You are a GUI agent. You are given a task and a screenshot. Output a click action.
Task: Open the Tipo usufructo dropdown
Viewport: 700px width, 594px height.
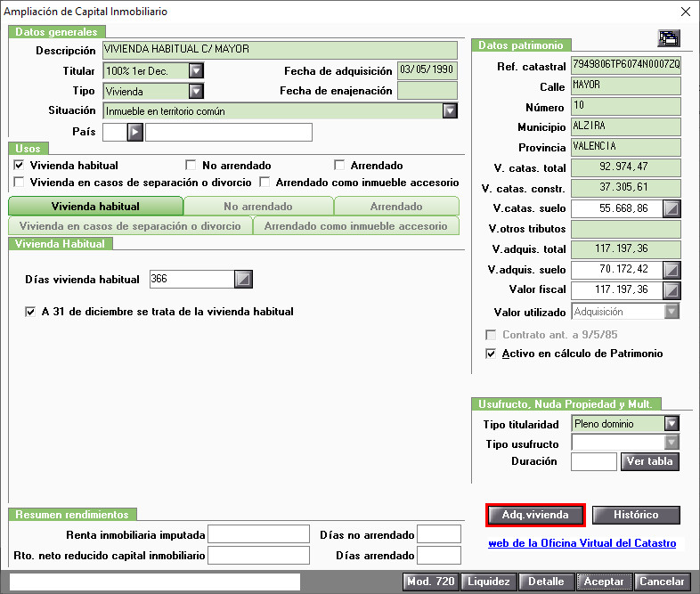pos(672,443)
